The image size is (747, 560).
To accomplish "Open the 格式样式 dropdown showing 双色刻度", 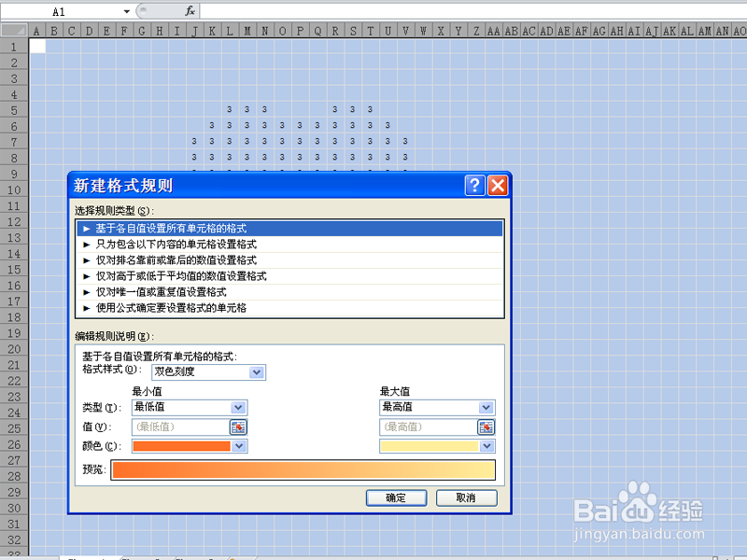I will click(258, 372).
